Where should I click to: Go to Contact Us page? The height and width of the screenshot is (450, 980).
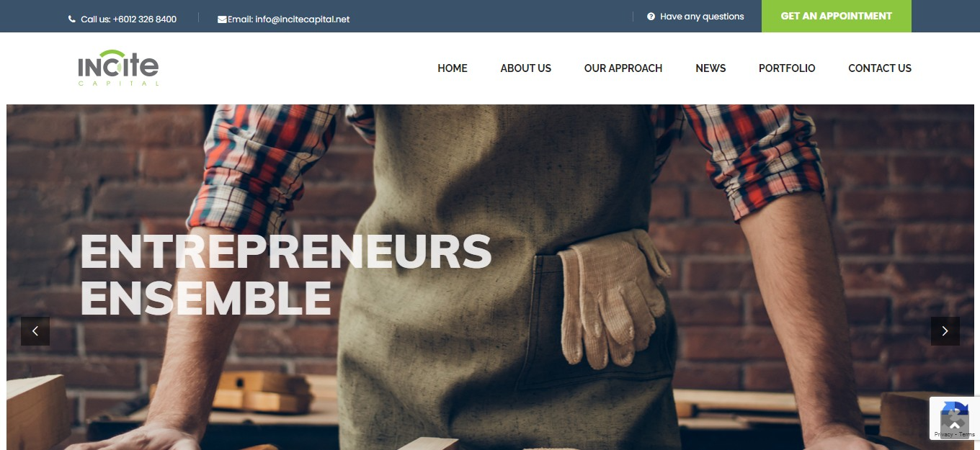880,68
